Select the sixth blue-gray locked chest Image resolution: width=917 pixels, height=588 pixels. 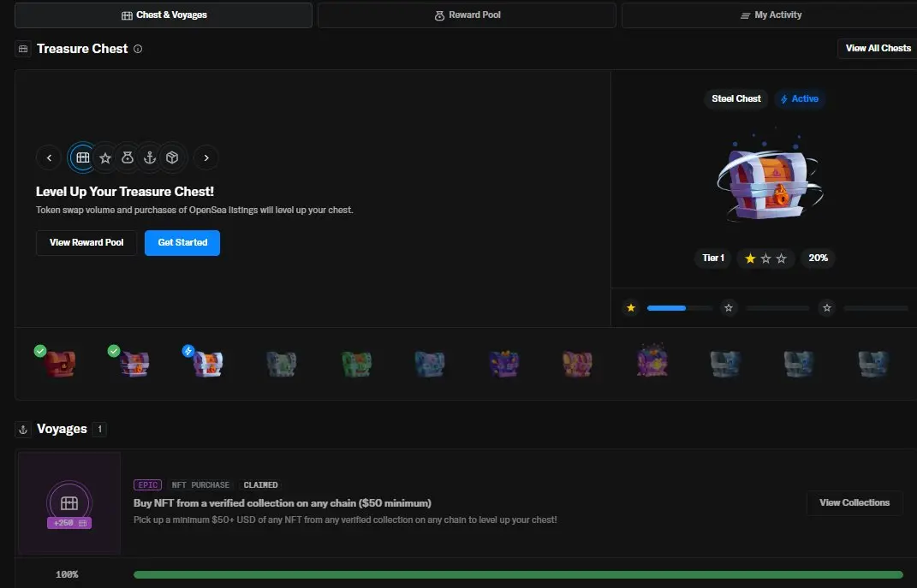pyautogui.click(x=430, y=364)
